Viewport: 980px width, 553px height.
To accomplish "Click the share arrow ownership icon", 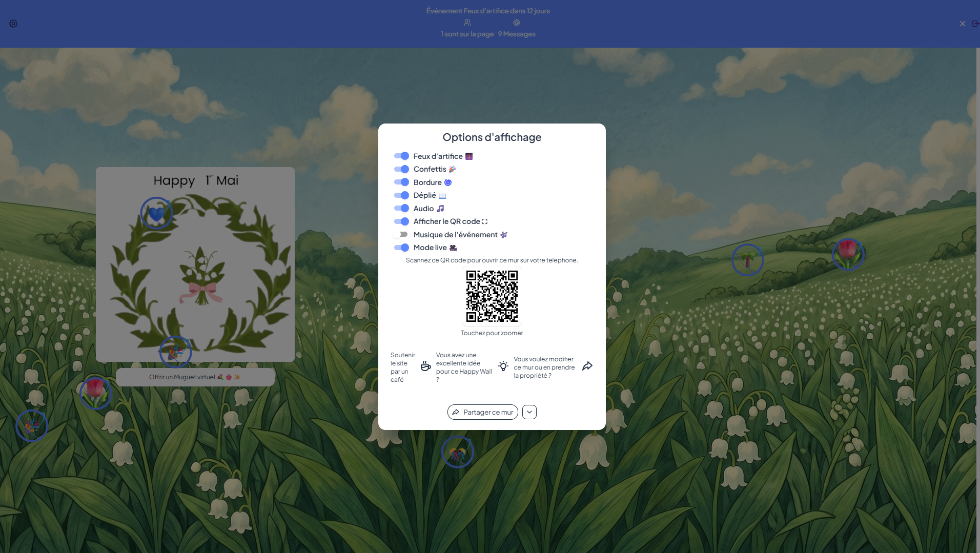I will (x=587, y=366).
